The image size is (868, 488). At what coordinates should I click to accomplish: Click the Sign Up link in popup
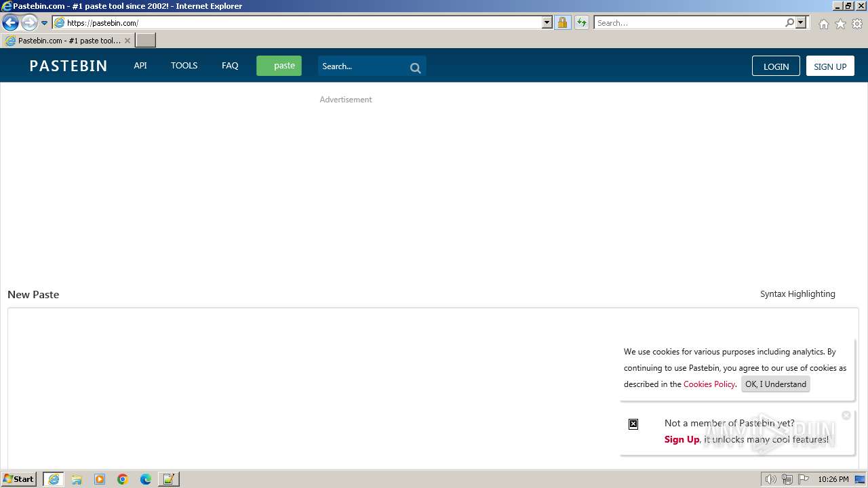(x=682, y=439)
